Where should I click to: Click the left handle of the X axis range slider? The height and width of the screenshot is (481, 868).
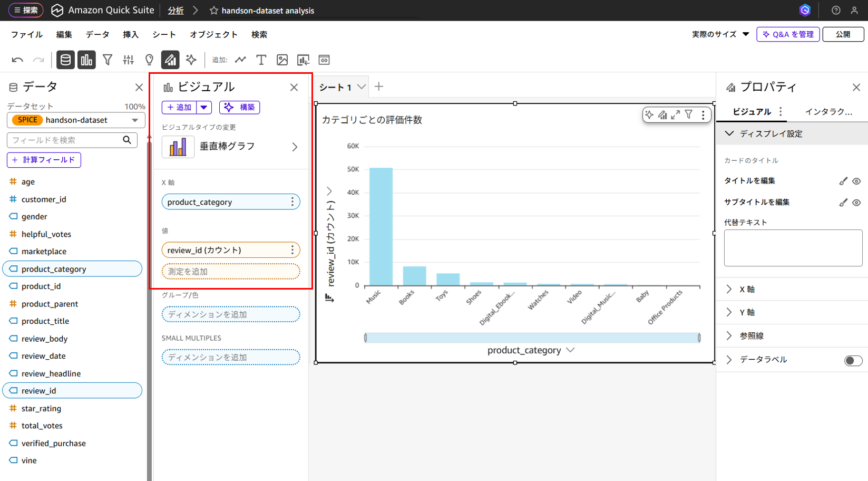pyautogui.click(x=365, y=338)
